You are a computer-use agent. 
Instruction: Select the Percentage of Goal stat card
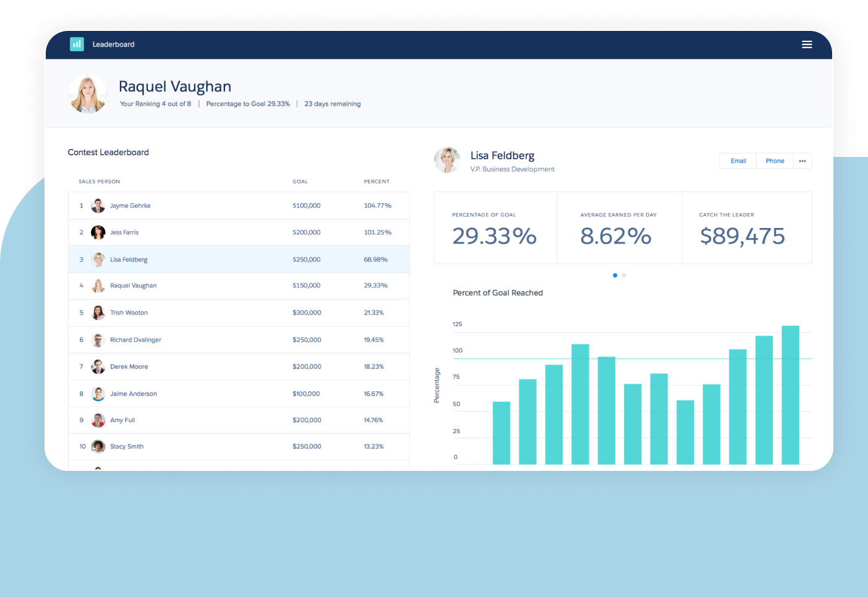click(x=495, y=227)
